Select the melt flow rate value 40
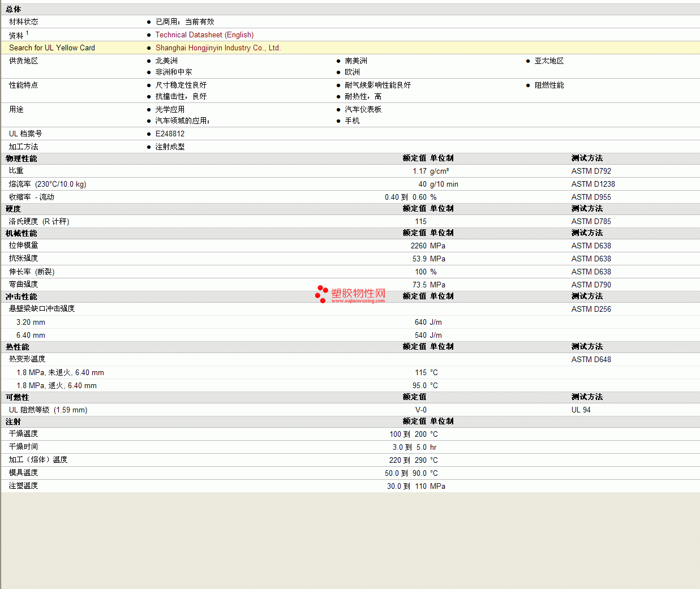Image resolution: width=700 pixels, height=589 pixels. [423, 184]
